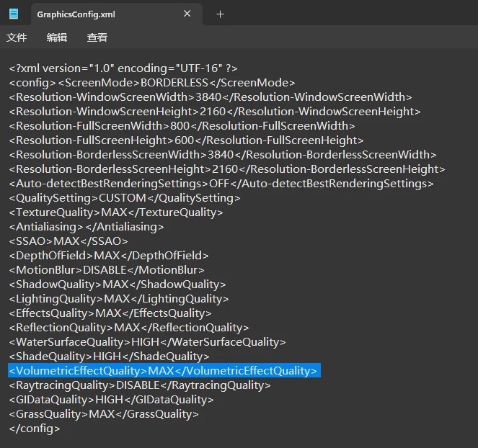Select the GraphicsConfig.xml tab title
This screenshot has height=448, width=478.
point(76,14)
